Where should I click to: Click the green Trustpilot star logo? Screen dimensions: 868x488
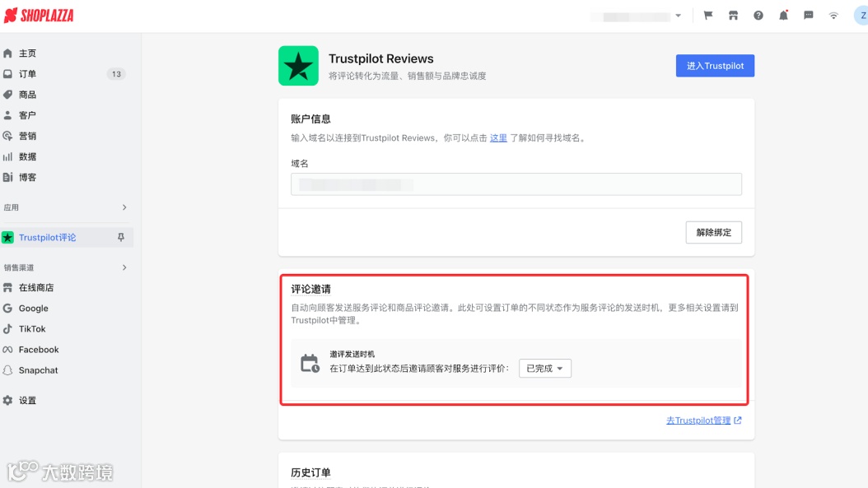(x=298, y=66)
